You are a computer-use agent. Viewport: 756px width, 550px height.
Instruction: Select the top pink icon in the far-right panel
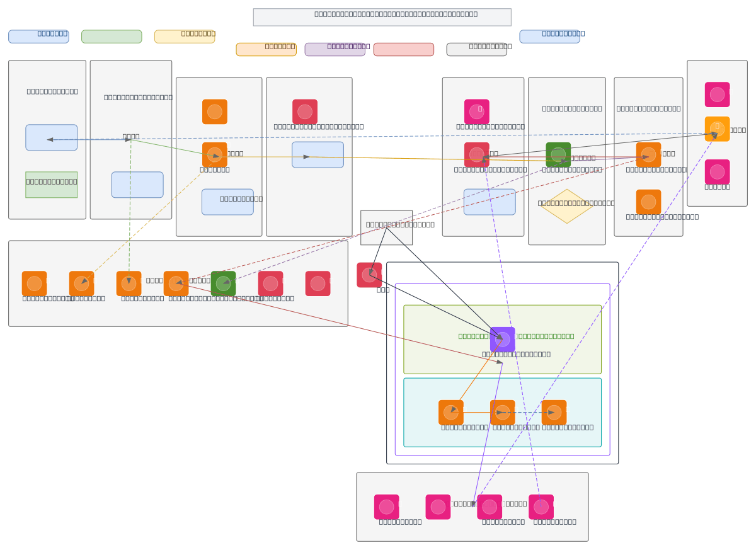(x=717, y=95)
